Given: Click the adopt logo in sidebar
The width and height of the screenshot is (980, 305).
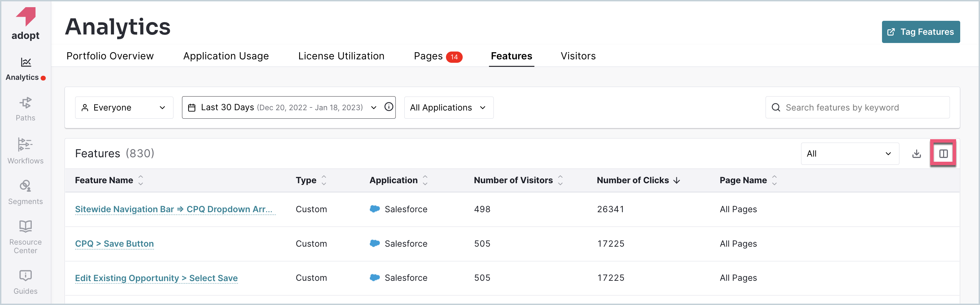Looking at the screenshot, I should coord(26,24).
